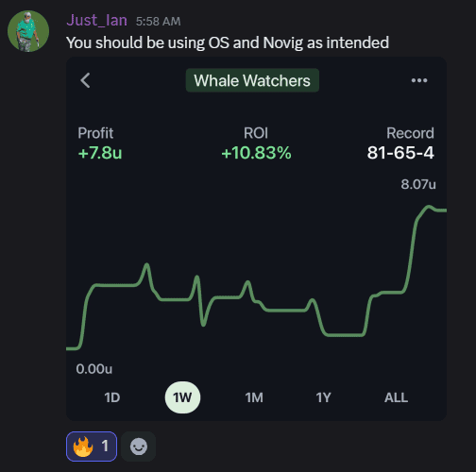The height and width of the screenshot is (472, 476).
Task: Click the 5:58 AM message timestamp
Action: (159, 22)
